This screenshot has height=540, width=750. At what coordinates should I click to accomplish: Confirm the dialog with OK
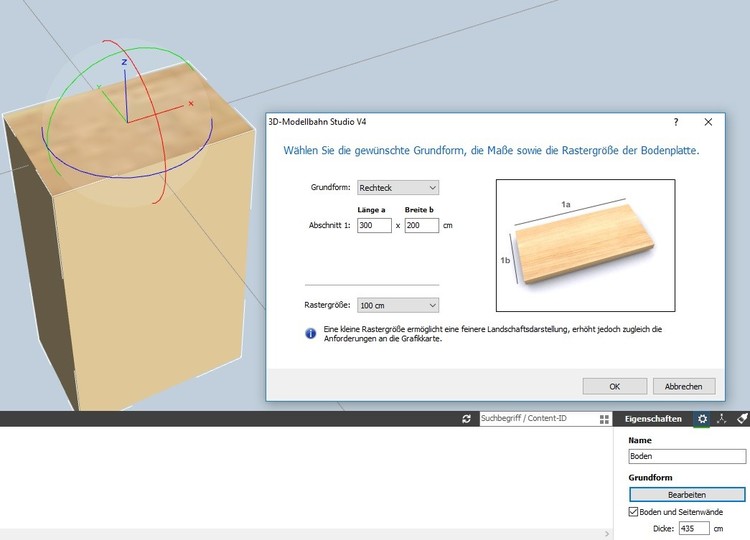click(615, 386)
